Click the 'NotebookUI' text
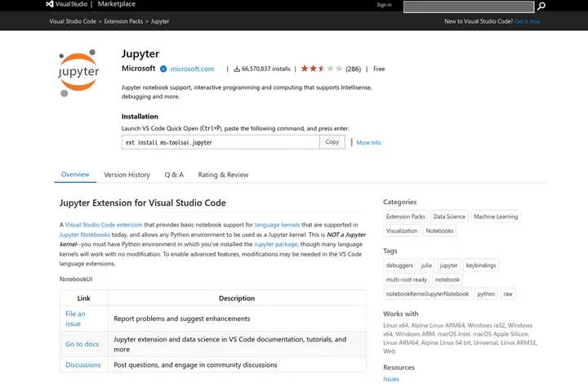The width and height of the screenshot is (588, 384). coord(76,279)
